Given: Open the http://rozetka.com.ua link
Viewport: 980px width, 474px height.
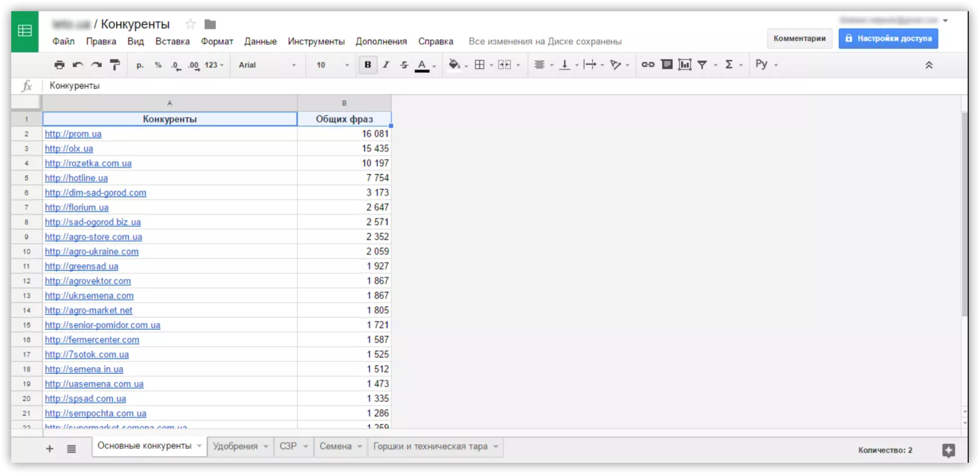Looking at the screenshot, I should point(88,163).
